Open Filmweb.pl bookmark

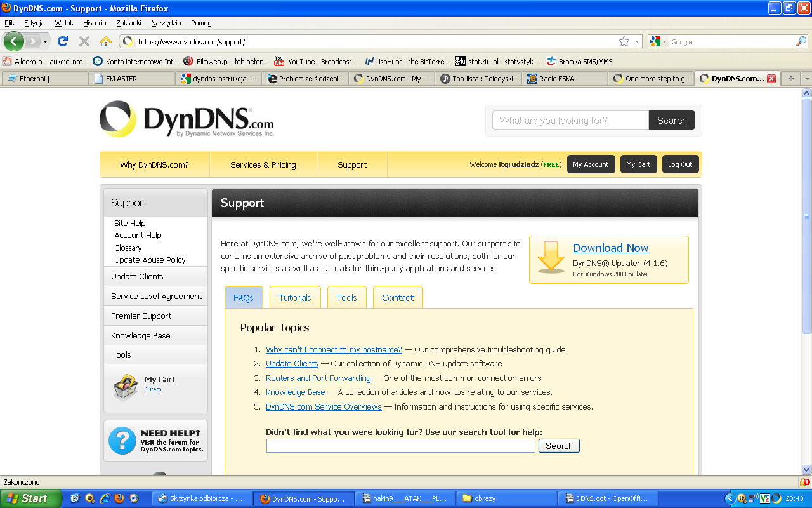pyautogui.click(x=227, y=62)
